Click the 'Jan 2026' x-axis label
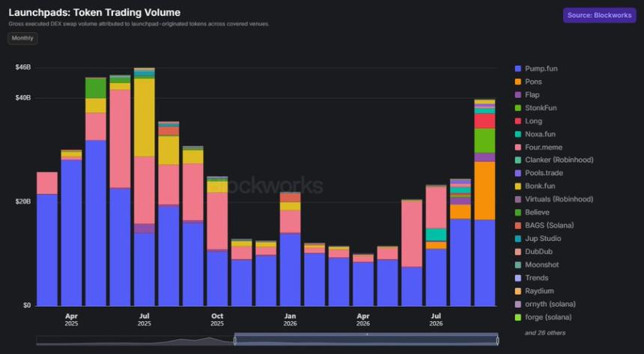This screenshot has height=354, width=644. point(291,320)
